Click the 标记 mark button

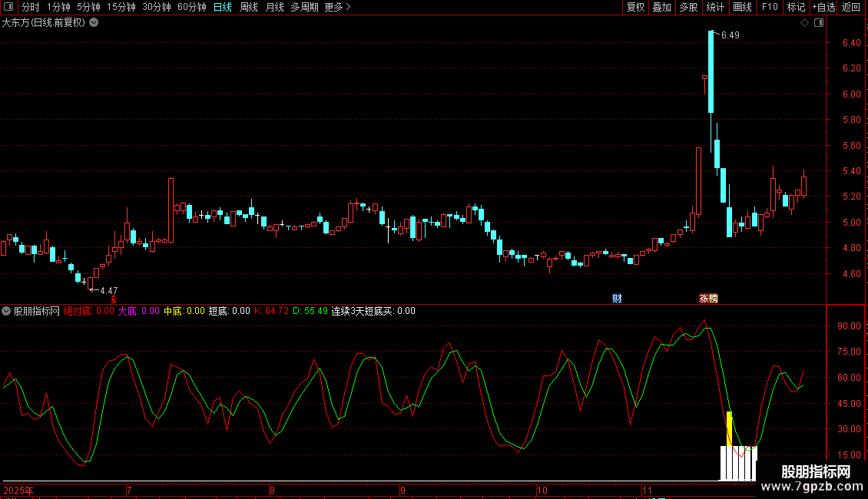tap(796, 7)
